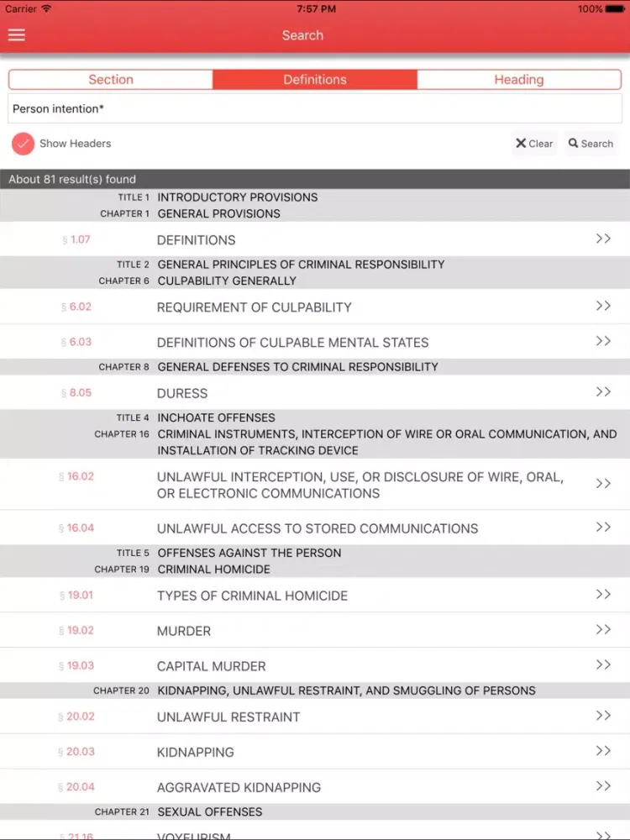Tap the Kidnapping section 20.03 chevron
The image size is (630, 840).
click(602, 751)
